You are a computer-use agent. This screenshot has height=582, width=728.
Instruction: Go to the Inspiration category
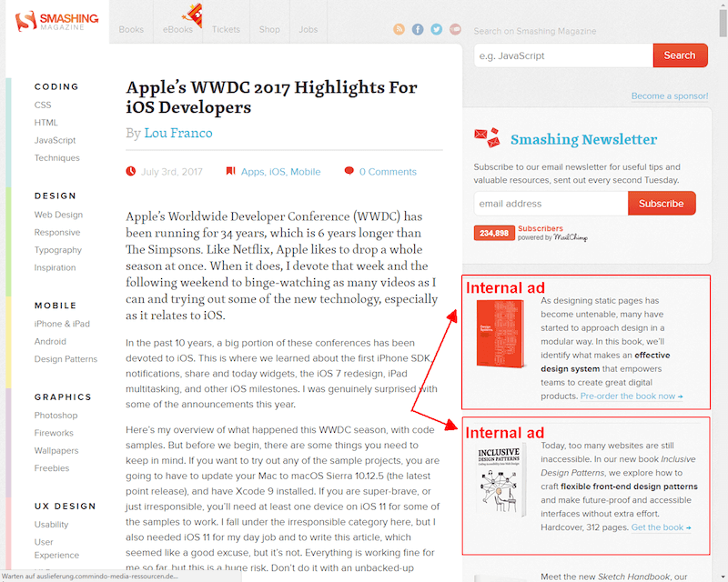pyautogui.click(x=55, y=267)
